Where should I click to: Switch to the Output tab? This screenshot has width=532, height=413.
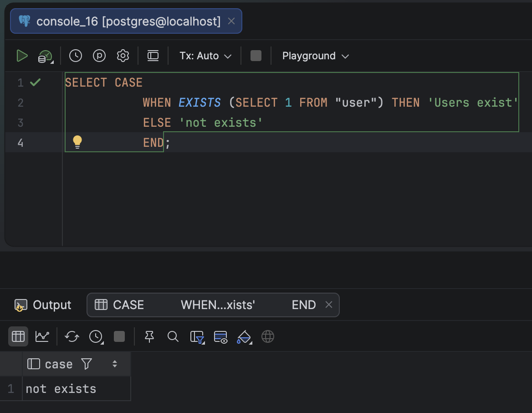pyautogui.click(x=43, y=305)
